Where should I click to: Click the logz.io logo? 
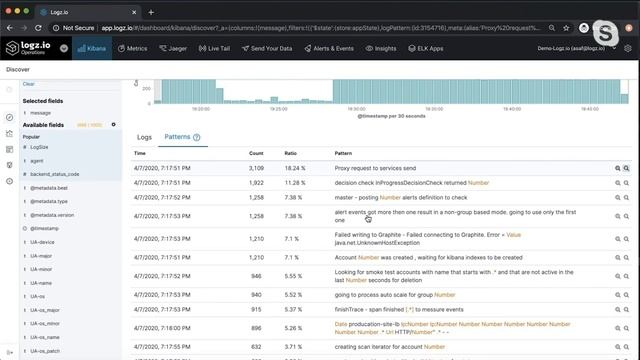click(x=28, y=48)
